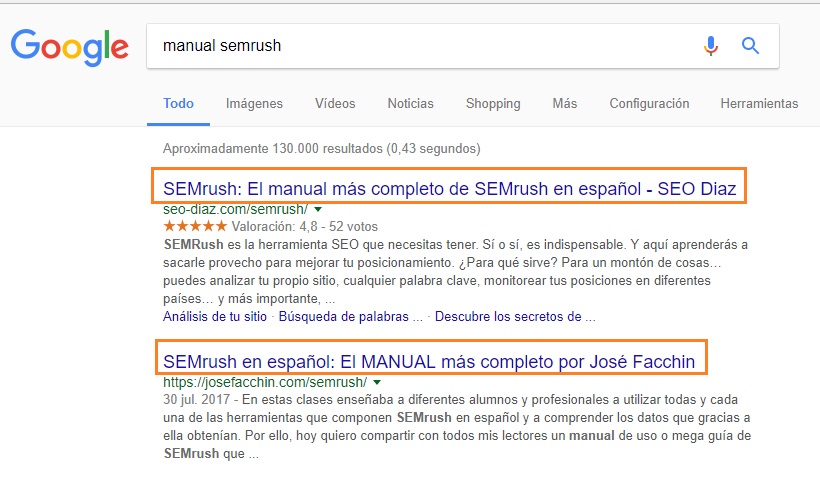Start voice search with the microphone icon

click(x=711, y=45)
